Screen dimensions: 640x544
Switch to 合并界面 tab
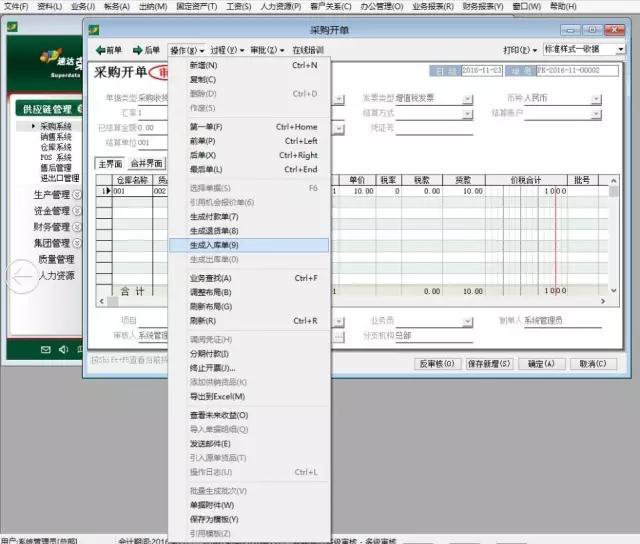click(147, 164)
